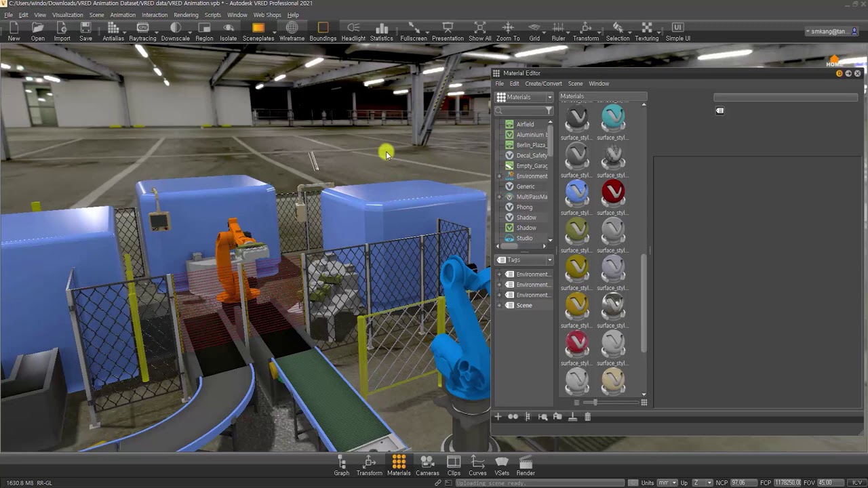Open the Visualization menu

68,15
